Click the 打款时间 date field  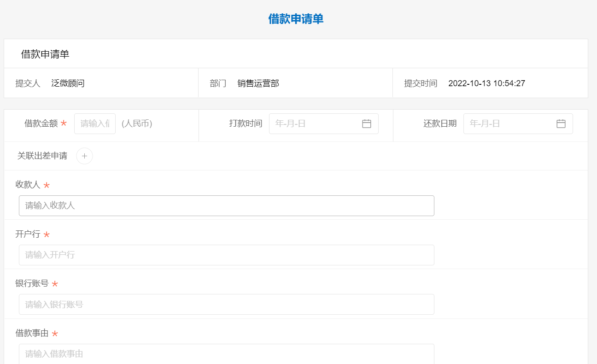(x=324, y=123)
